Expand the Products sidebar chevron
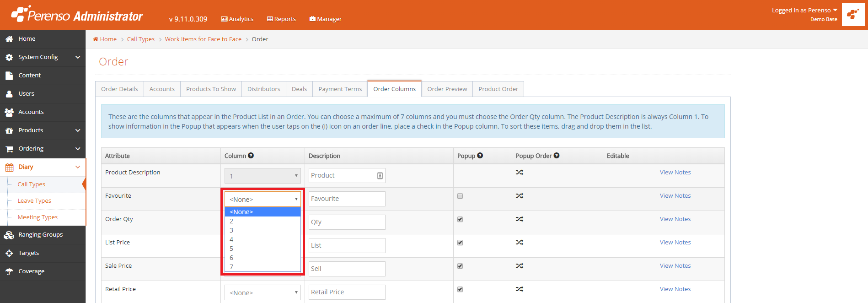 [78, 130]
